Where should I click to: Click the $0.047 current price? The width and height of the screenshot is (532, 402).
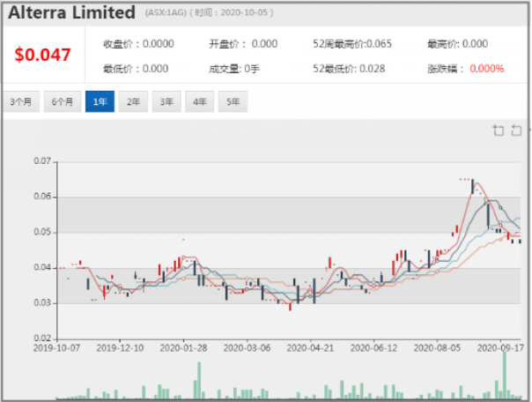(43, 55)
